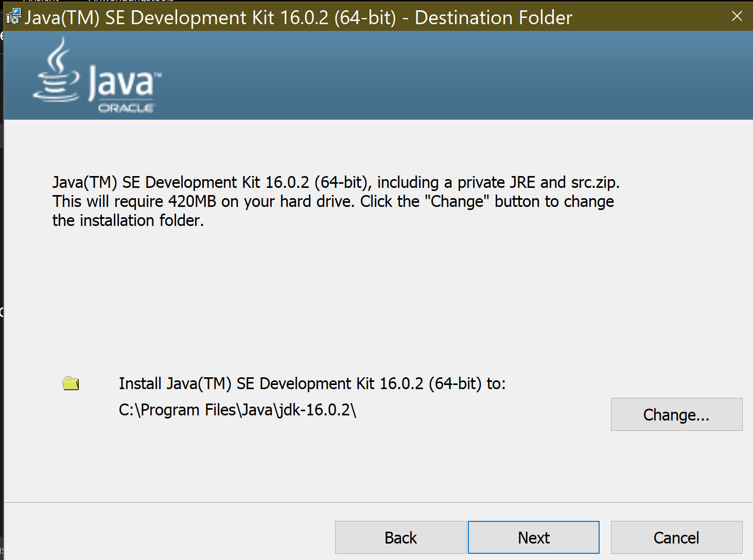The image size is (753, 560).
Task: Go back with the Back button
Action: [400, 537]
